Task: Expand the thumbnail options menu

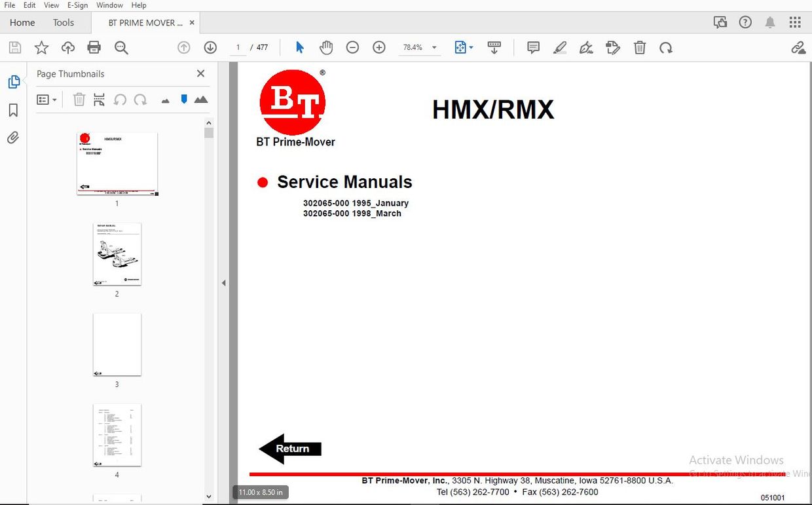Action: [x=46, y=99]
